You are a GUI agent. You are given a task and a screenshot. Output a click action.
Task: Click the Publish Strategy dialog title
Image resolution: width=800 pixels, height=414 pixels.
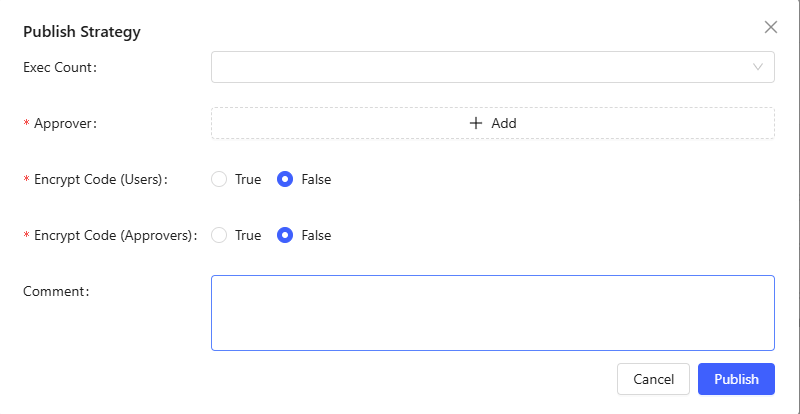click(82, 31)
